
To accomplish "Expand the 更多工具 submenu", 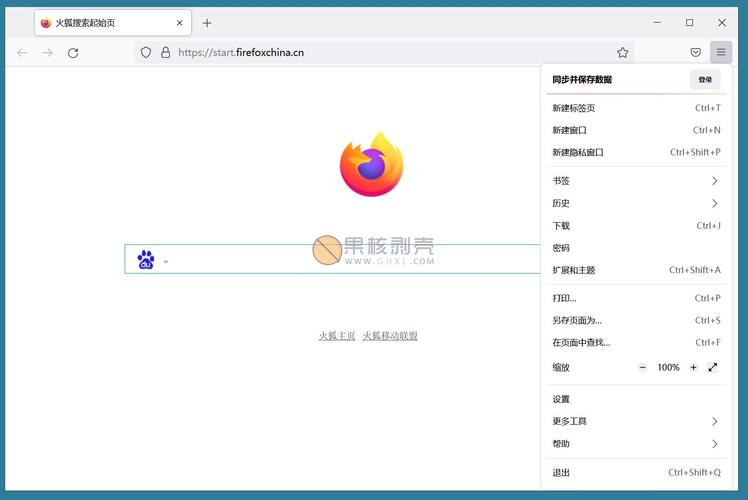I will tap(634, 421).
